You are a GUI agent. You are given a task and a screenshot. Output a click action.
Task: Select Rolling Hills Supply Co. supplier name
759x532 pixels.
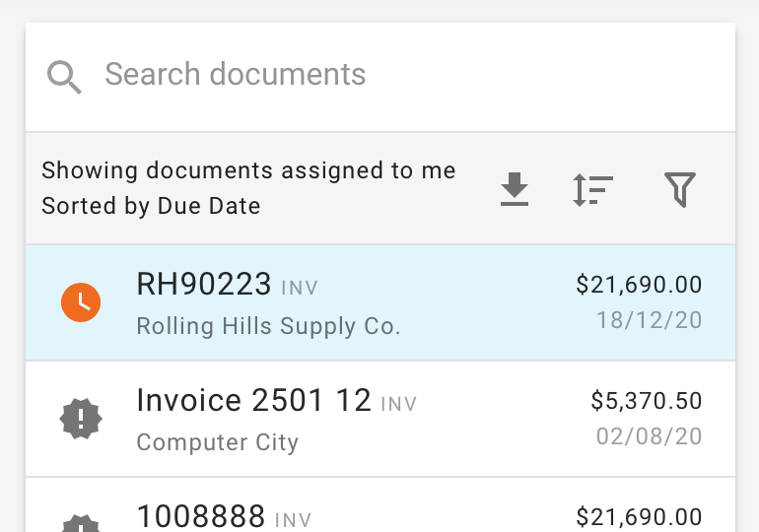point(268,326)
